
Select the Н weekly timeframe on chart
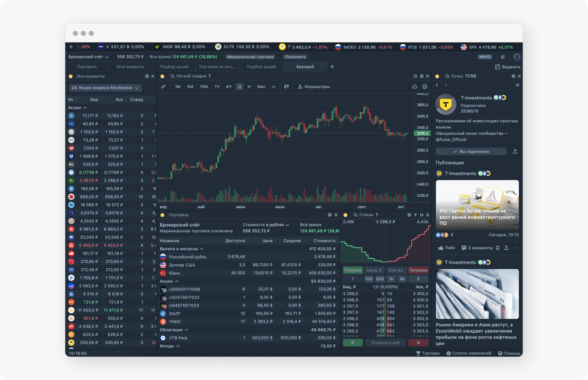pos(249,87)
